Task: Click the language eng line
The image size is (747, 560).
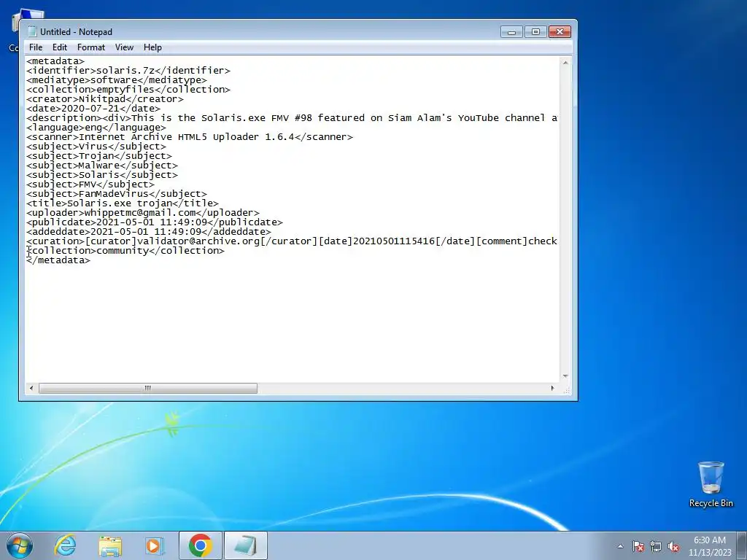Action: point(96,128)
